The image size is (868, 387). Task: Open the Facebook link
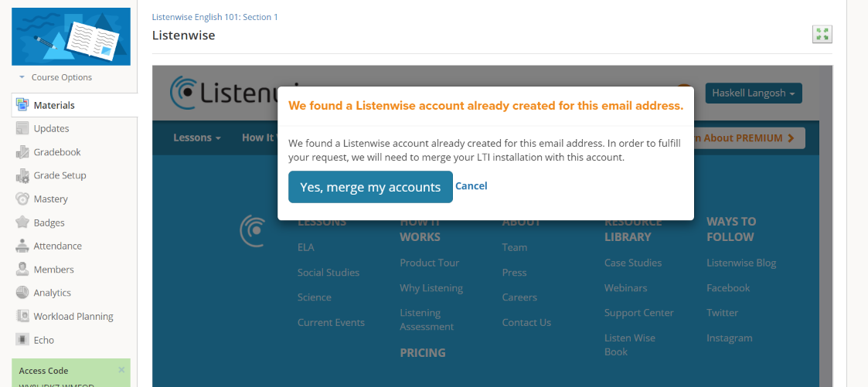[x=728, y=288]
